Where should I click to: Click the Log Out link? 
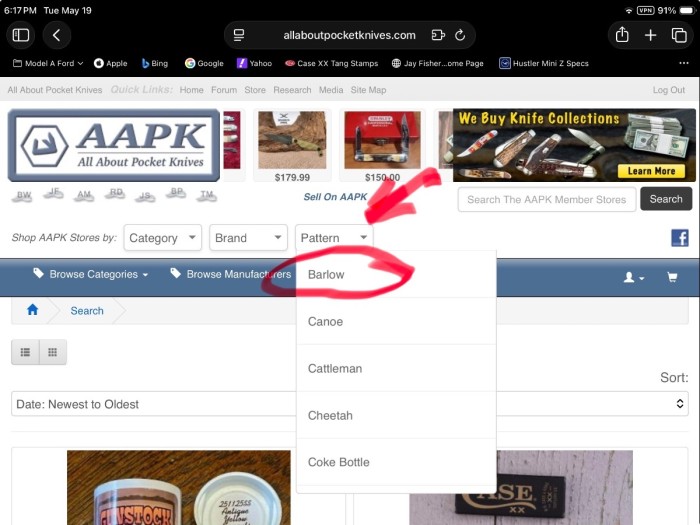pos(668,90)
